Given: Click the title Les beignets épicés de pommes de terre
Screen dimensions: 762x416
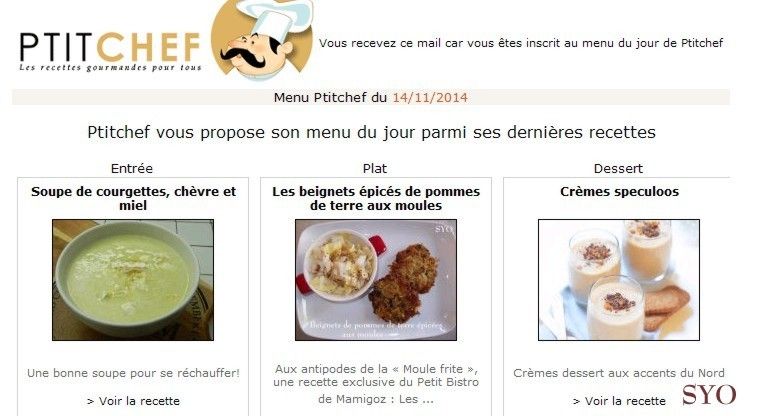Looking at the screenshot, I should coord(376,198).
